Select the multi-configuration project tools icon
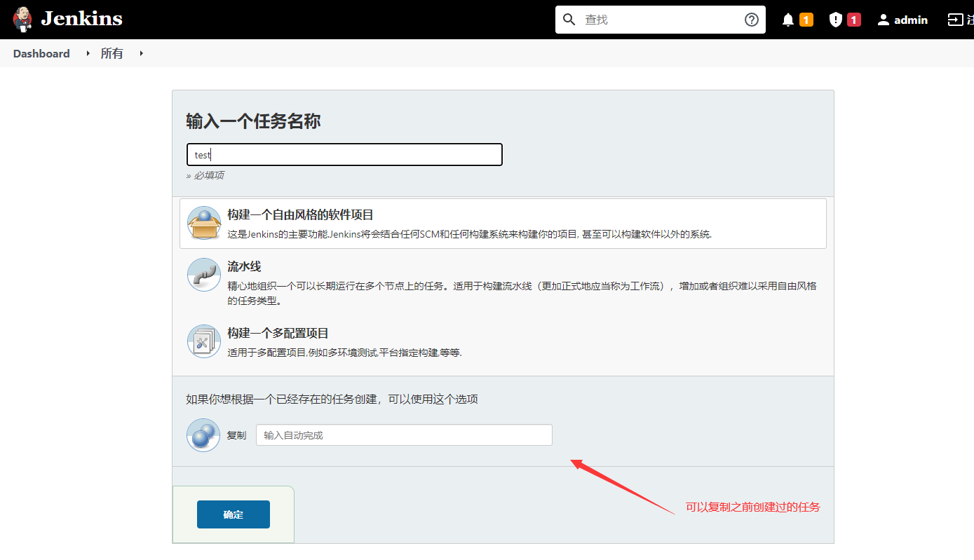Image resolution: width=974 pixels, height=560 pixels. click(x=203, y=341)
